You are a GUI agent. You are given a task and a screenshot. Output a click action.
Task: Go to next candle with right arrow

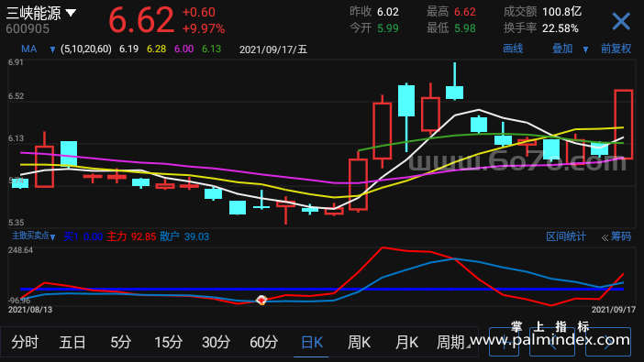[608, 342]
